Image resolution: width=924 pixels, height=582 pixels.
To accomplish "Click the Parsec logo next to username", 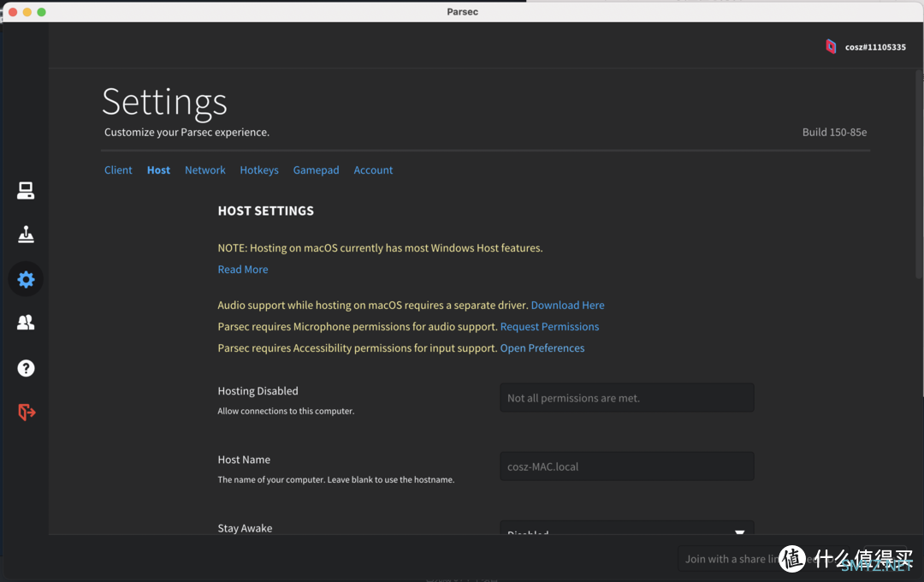I will 831,46.
